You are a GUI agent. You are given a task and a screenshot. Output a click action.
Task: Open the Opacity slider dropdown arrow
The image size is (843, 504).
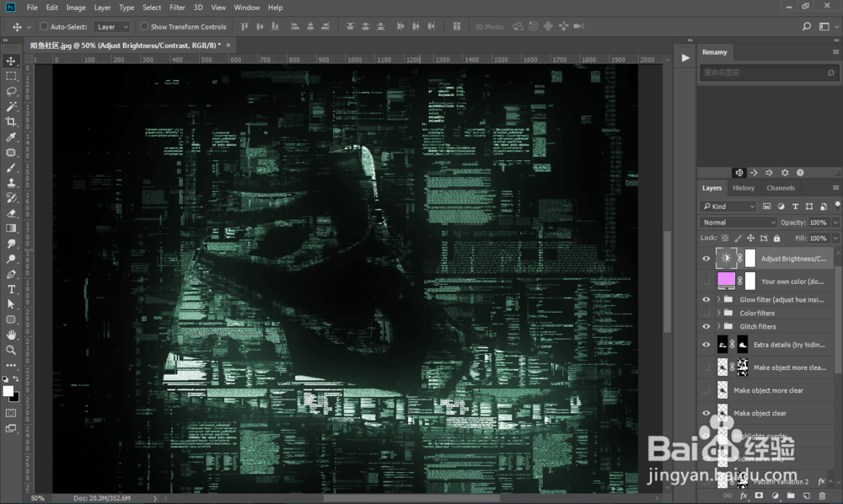[835, 223]
